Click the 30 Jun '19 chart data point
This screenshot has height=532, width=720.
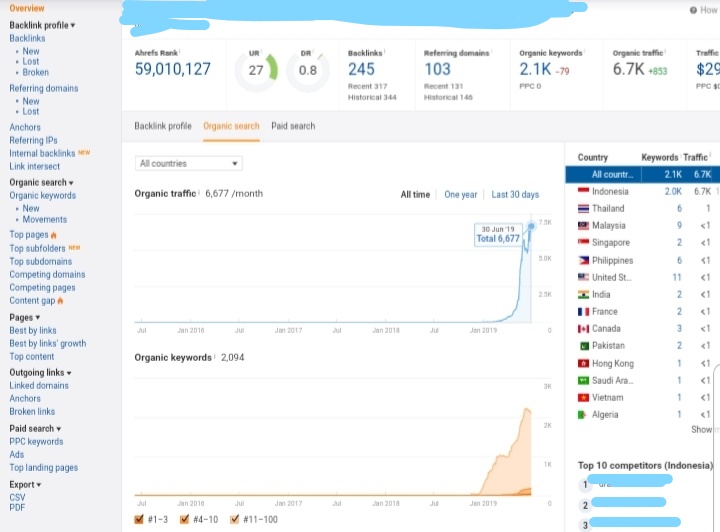point(531,226)
